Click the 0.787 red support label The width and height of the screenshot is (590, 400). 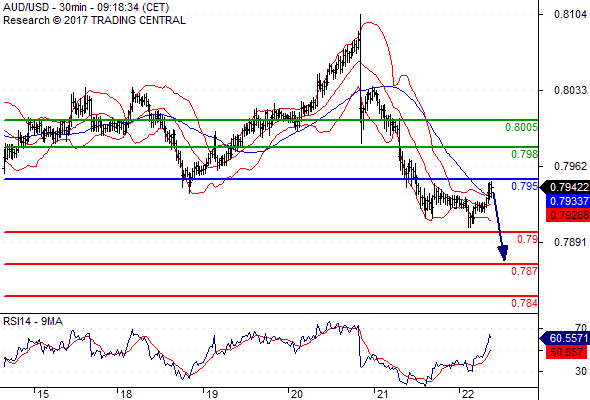pos(525,271)
